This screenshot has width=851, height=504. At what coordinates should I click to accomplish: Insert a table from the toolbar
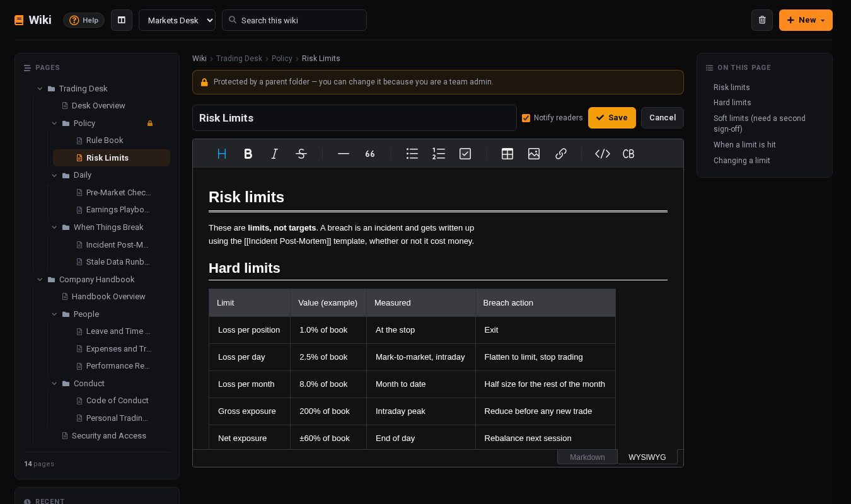507,154
